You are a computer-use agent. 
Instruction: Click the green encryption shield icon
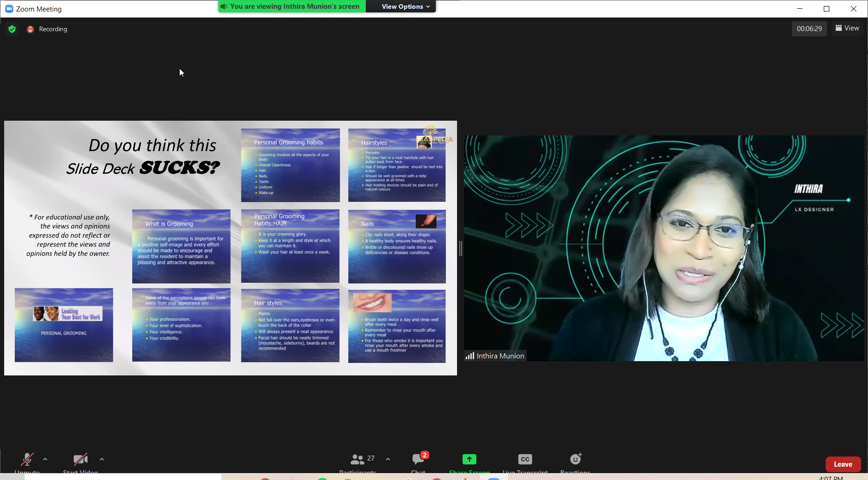click(x=12, y=29)
